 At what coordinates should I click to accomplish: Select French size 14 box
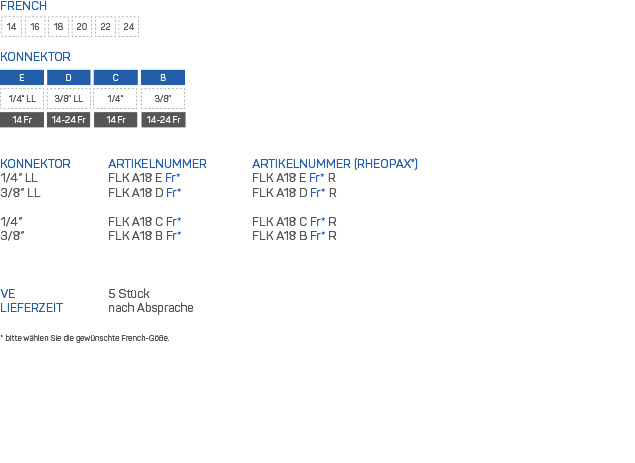pos(11,27)
